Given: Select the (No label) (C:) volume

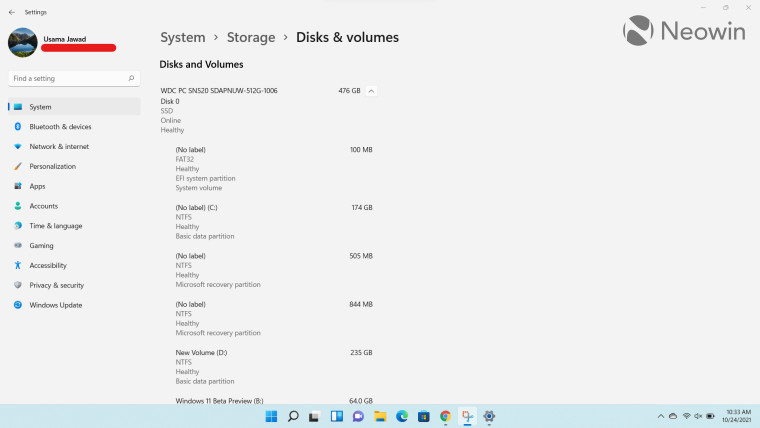Looking at the screenshot, I should click(274, 222).
